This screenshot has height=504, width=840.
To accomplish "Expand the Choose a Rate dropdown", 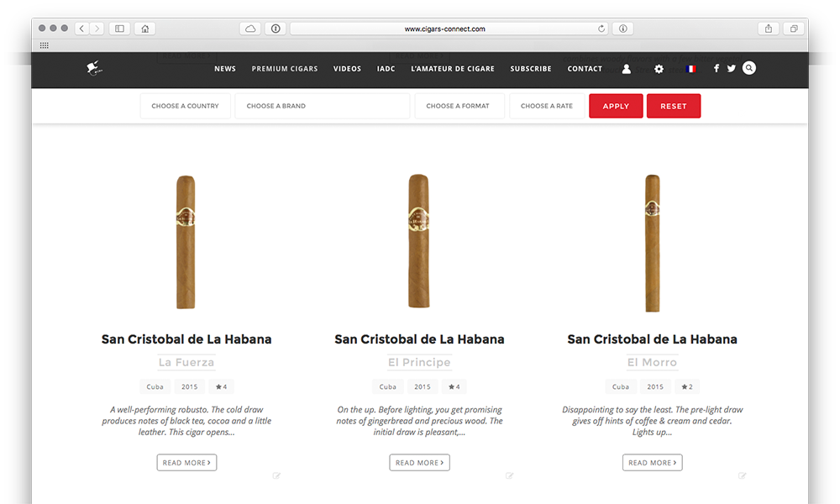I will pyautogui.click(x=547, y=106).
